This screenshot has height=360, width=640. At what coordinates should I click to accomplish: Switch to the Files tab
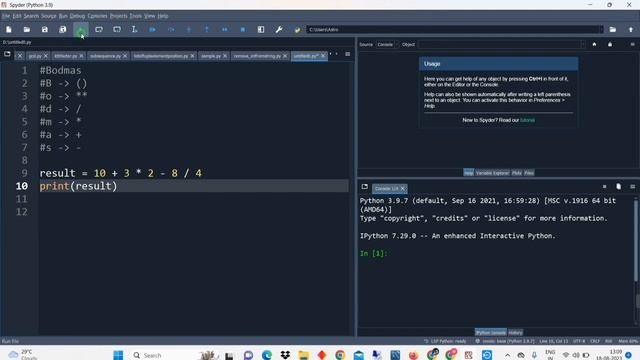pyautogui.click(x=529, y=173)
